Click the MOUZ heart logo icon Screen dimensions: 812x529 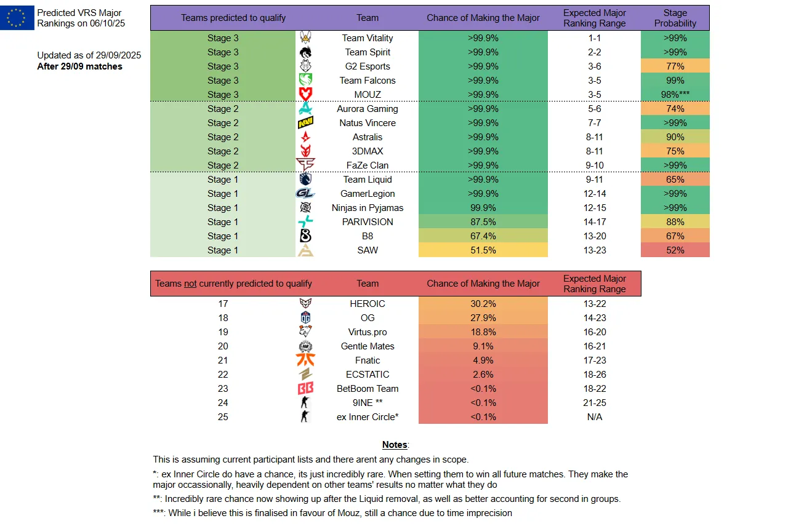[305, 95]
